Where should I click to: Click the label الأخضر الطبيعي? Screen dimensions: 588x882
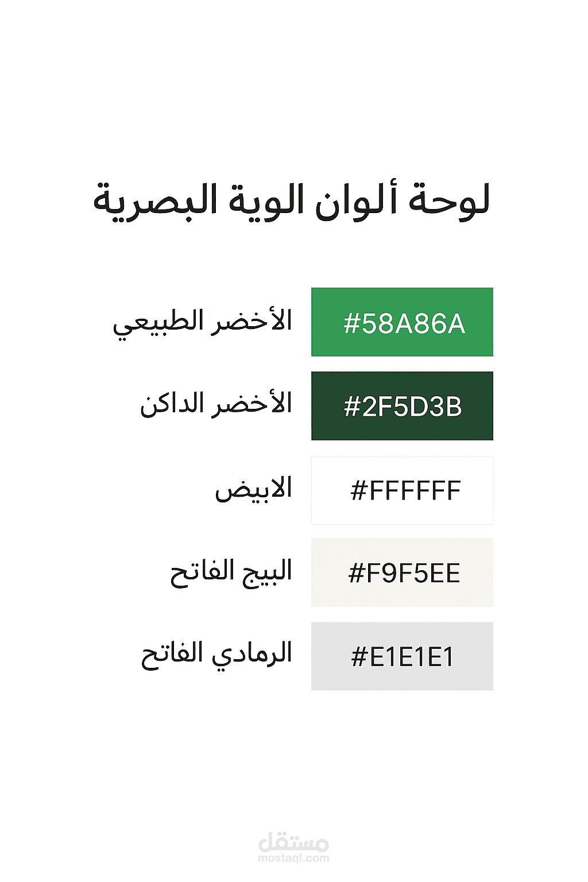coord(202,323)
